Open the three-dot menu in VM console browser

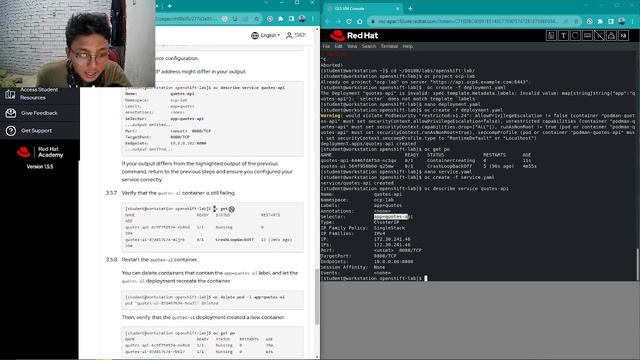tap(632, 21)
